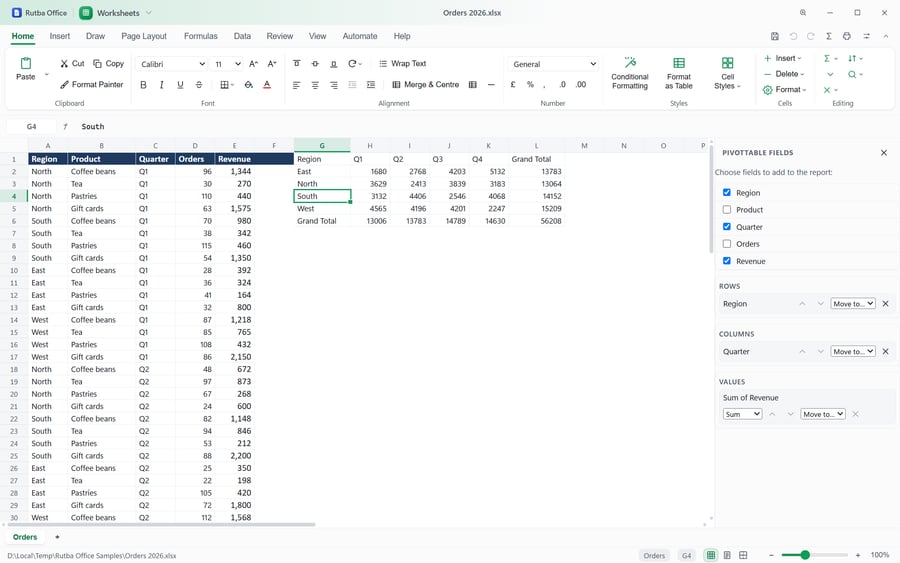Viewport: 900px width, 563px height.
Task: Uncheck the Region field checkbox
Action: (727, 192)
